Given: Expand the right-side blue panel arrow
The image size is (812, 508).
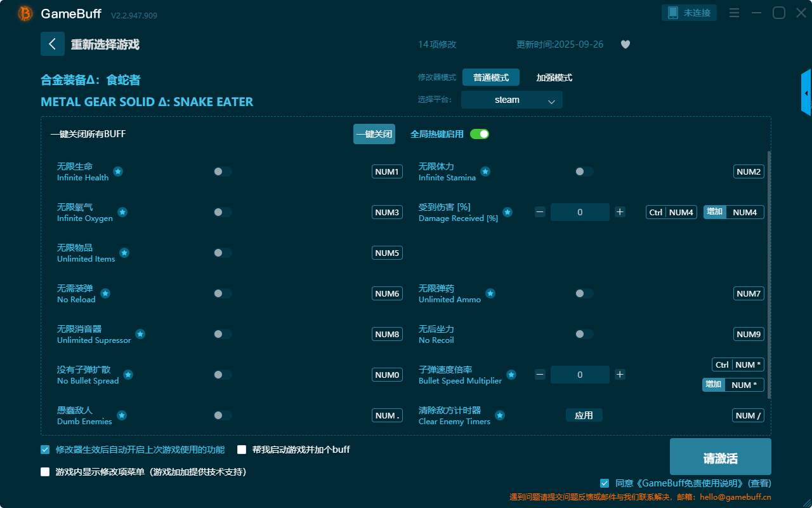Looking at the screenshot, I should [x=806, y=93].
